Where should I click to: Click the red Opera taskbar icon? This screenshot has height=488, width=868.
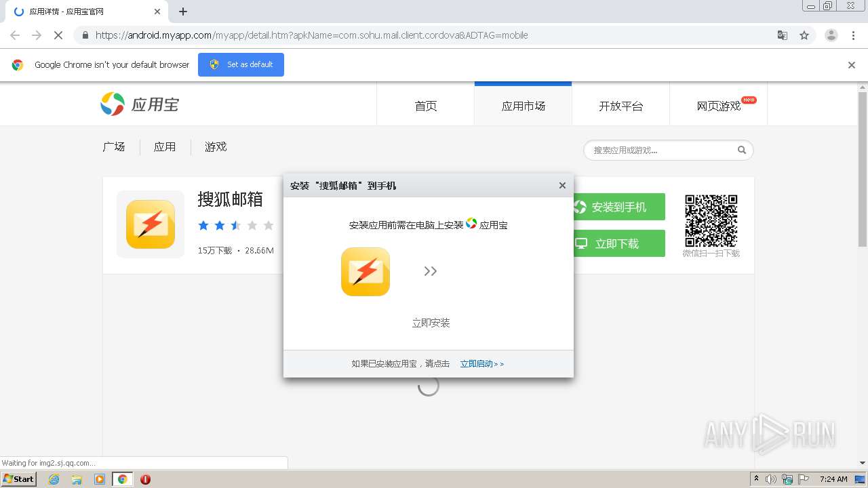click(x=145, y=479)
